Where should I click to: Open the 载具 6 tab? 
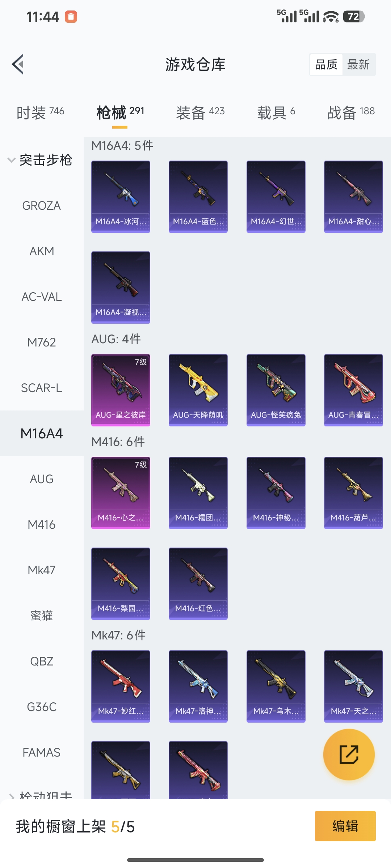276,112
